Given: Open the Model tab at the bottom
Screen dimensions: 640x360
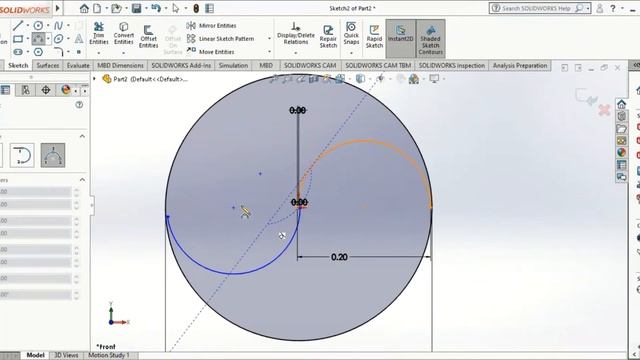Looking at the screenshot, I should tap(36, 355).
